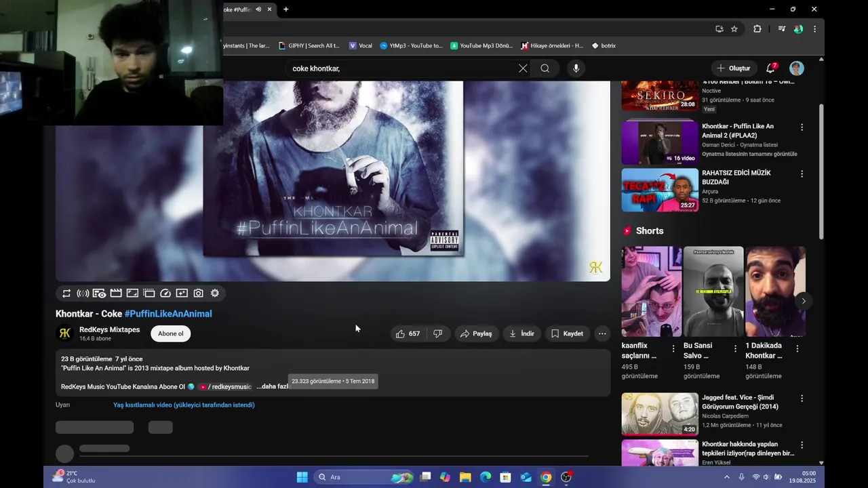Open the /redkeysmusic link in description
This screenshot has width=868, height=488.
(x=224, y=386)
